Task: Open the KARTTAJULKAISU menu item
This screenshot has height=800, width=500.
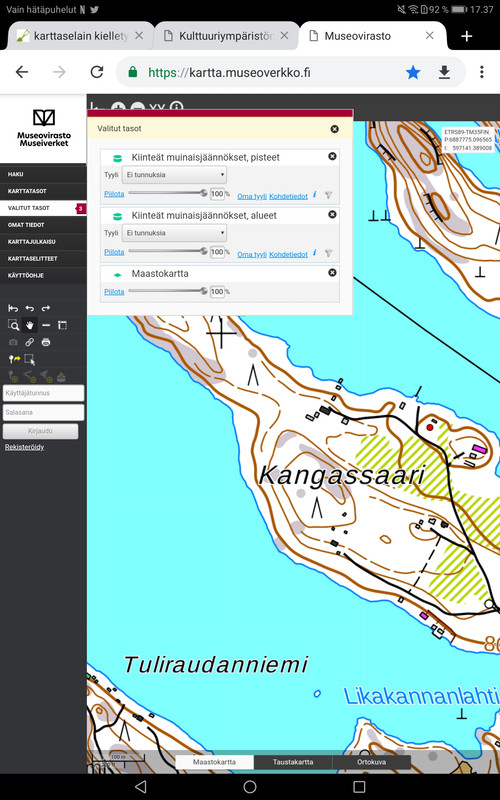Action: (x=43, y=241)
